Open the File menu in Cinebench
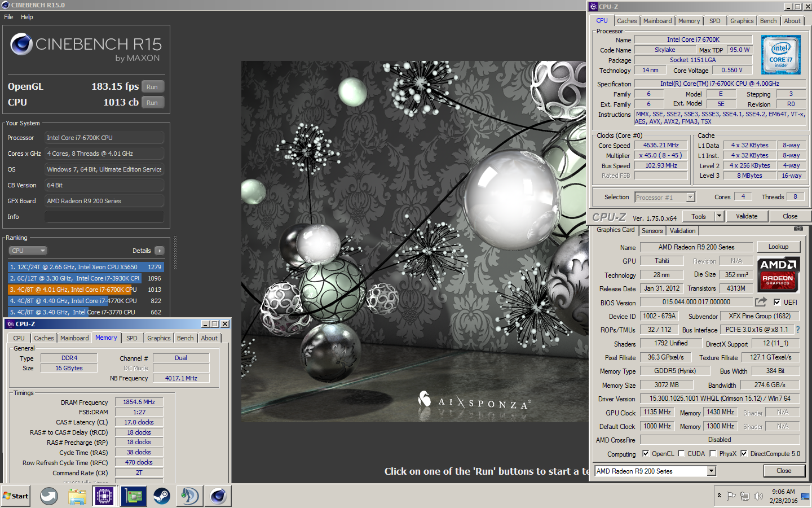Screen dimensions: 812x508 pyautogui.click(x=8, y=17)
